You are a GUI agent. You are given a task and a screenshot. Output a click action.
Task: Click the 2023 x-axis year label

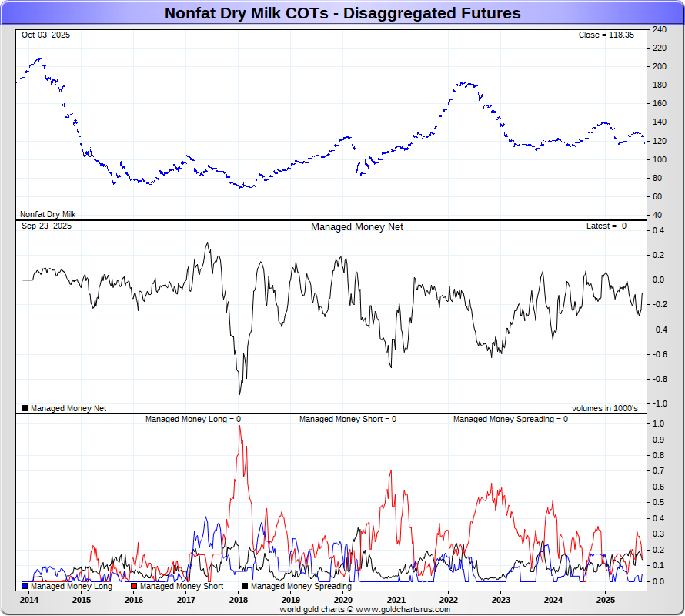point(501,601)
